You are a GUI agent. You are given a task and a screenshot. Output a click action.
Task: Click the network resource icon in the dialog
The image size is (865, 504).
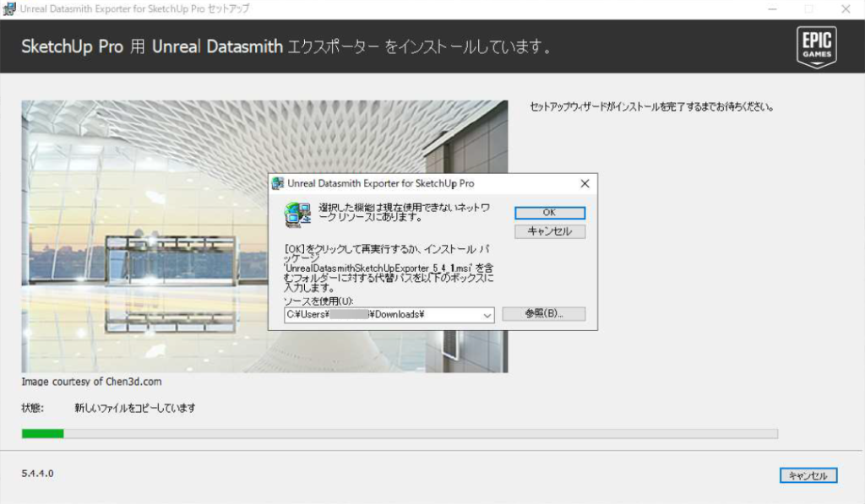coord(297,214)
